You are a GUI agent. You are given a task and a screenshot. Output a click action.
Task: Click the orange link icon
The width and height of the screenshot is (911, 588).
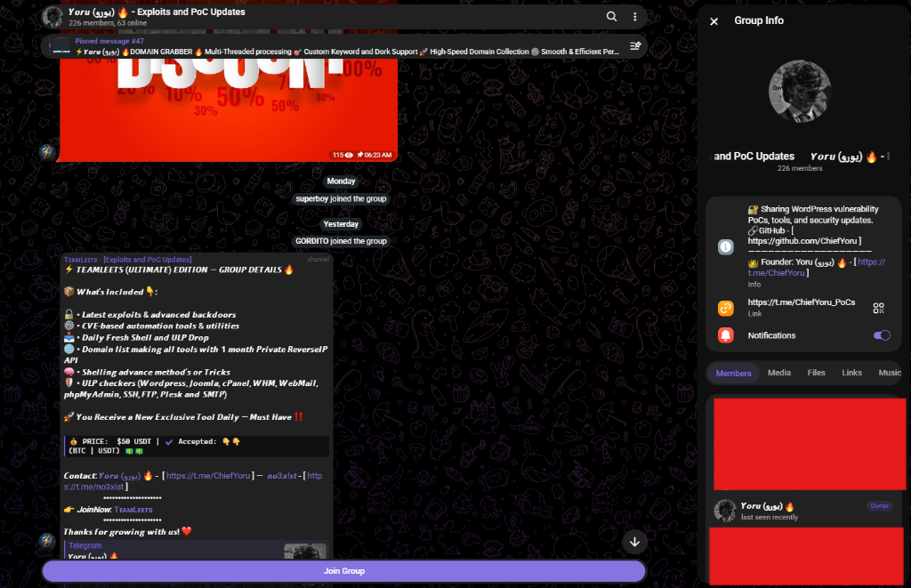[x=726, y=308]
